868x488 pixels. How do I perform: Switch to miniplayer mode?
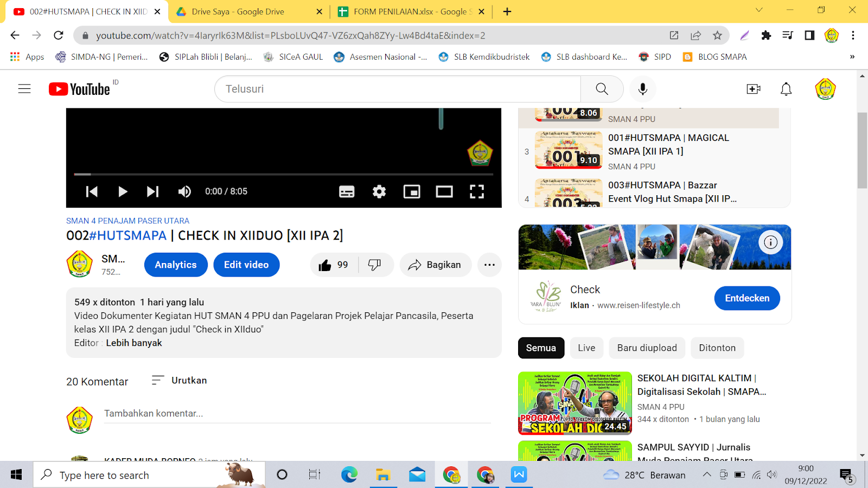coord(412,191)
